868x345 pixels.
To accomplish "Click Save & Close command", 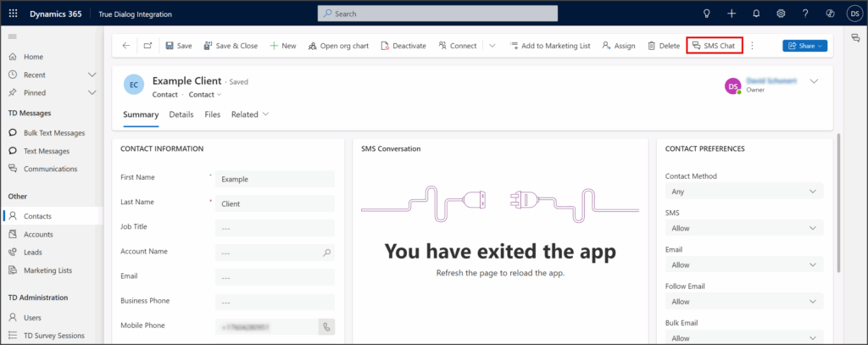I will pyautogui.click(x=231, y=46).
